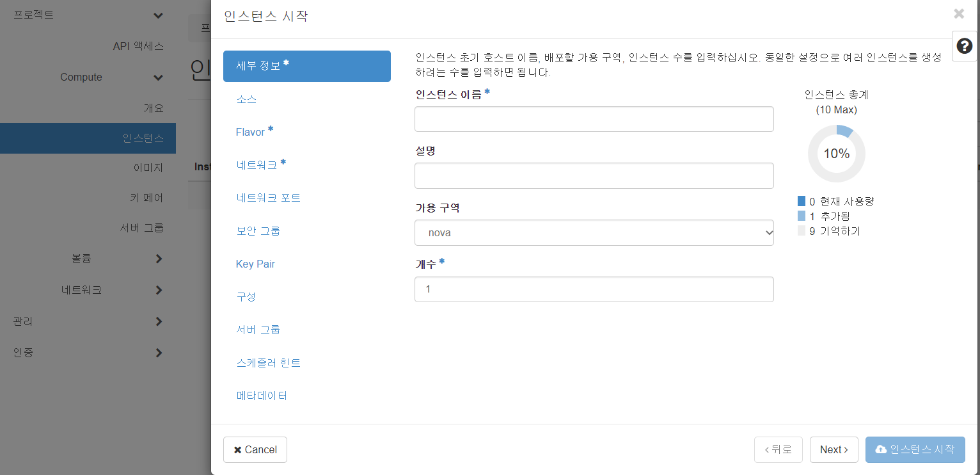
Task: Open the 메타데이터 tab
Action: pos(262,396)
